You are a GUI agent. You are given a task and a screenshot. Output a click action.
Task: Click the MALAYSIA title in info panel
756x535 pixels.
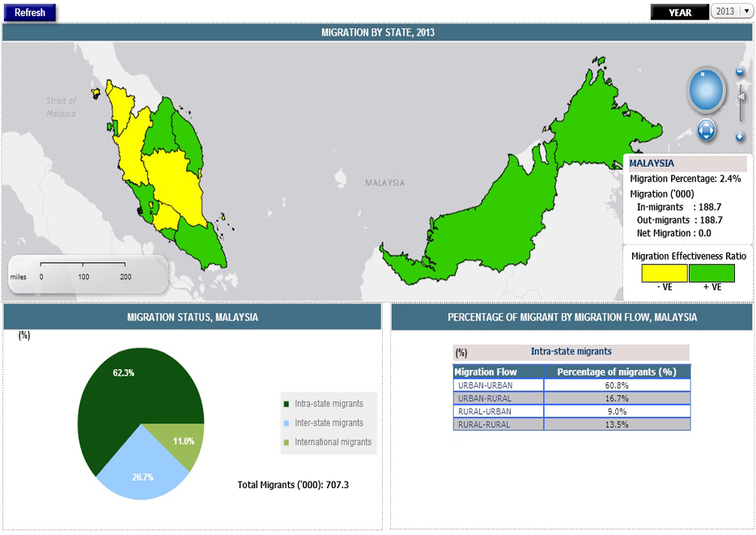(x=652, y=163)
